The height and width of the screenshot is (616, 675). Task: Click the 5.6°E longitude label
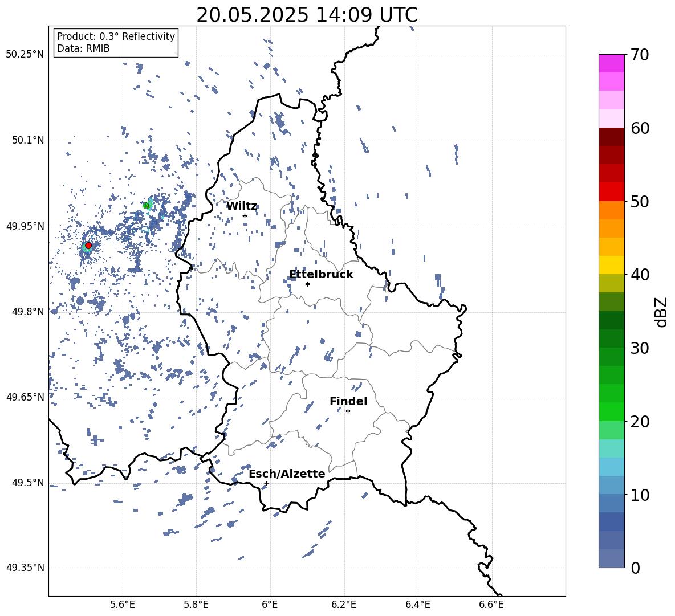point(123,605)
